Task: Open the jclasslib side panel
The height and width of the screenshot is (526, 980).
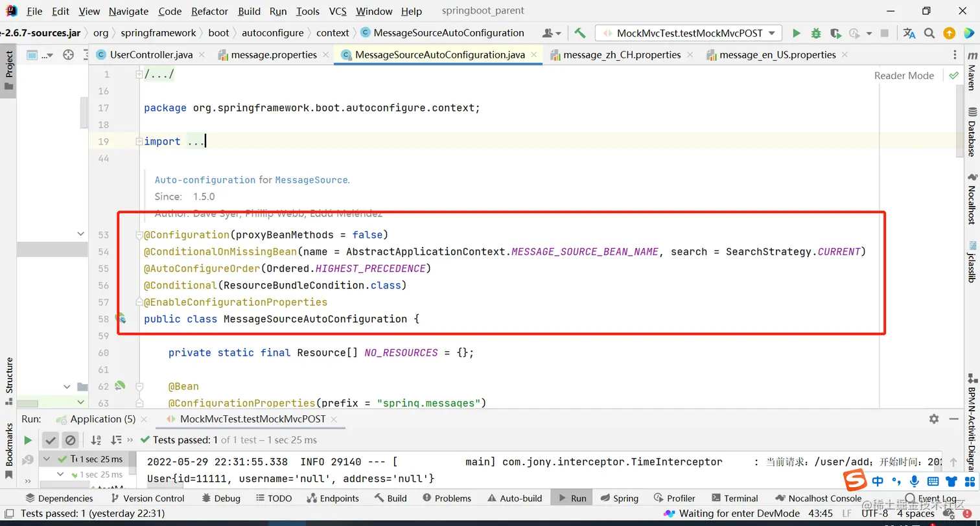Action: 972,262
